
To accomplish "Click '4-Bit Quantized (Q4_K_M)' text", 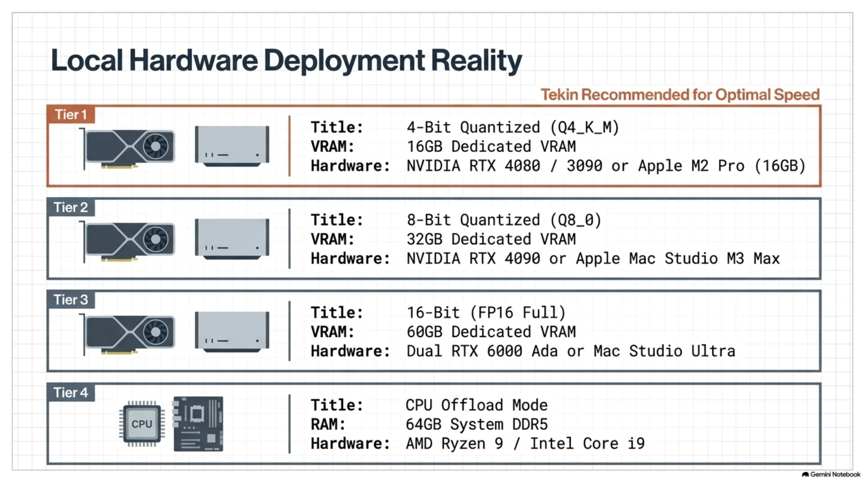I will point(513,127).
